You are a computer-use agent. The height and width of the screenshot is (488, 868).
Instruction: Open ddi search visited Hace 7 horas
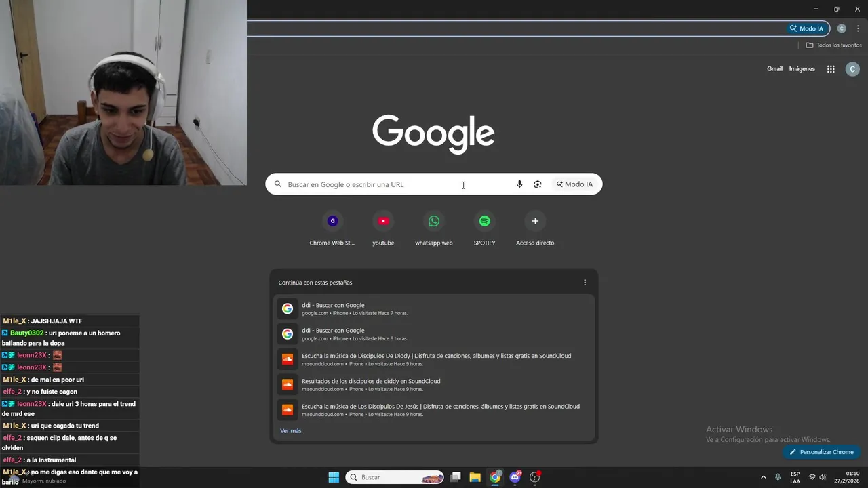pyautogui.click(x=434, y=309)
